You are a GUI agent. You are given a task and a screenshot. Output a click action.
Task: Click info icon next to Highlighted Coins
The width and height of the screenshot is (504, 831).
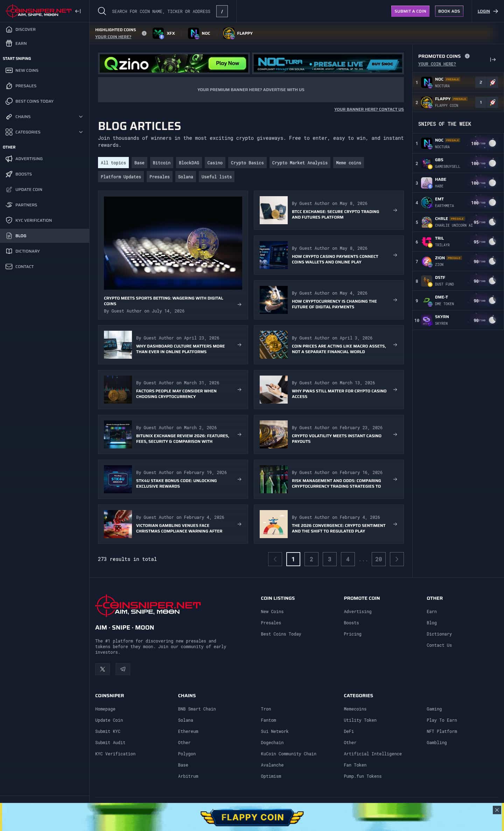click(x=144, y=33)
